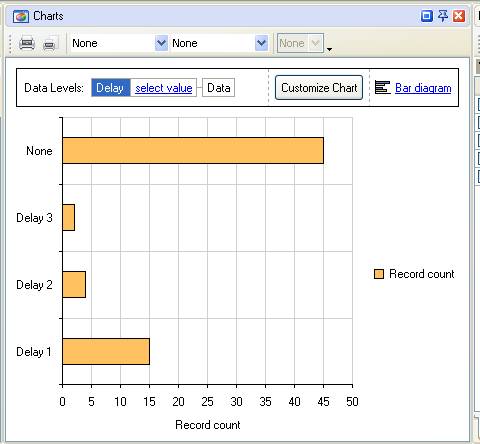
Task: Pin the Charts panel
Action: coord(443,16)
